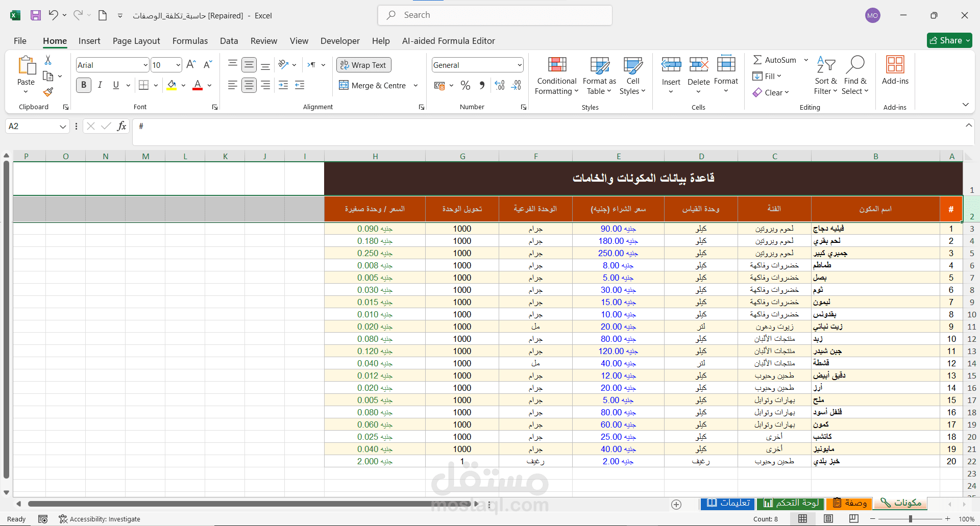Open the General number format dropdown

[520, 65]
